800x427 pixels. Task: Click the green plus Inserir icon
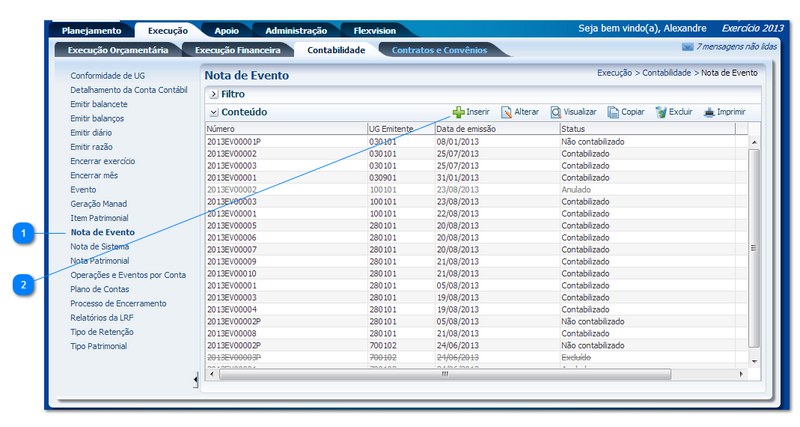click(459, 113)
